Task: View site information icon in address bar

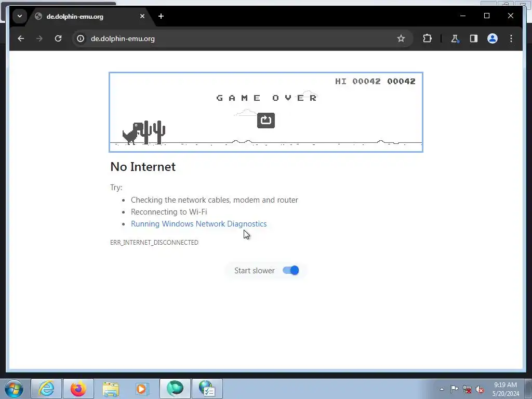Action: click(81, 38)
